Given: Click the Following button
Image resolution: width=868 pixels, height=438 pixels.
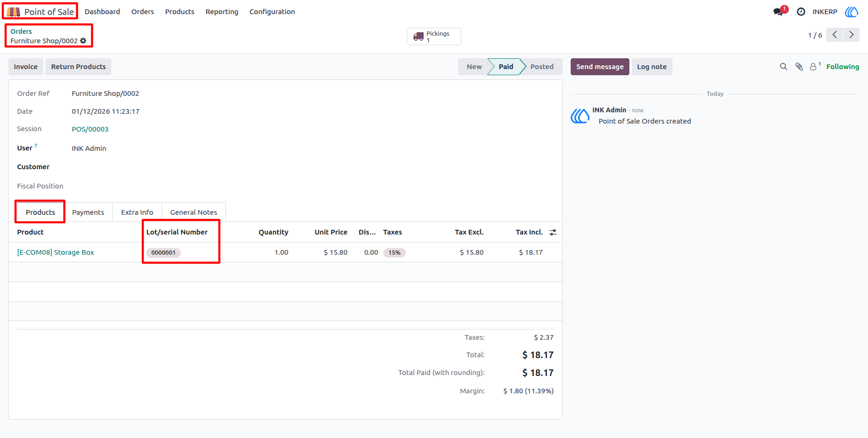Looking at the screenshot, I should [x=843, y=67].
